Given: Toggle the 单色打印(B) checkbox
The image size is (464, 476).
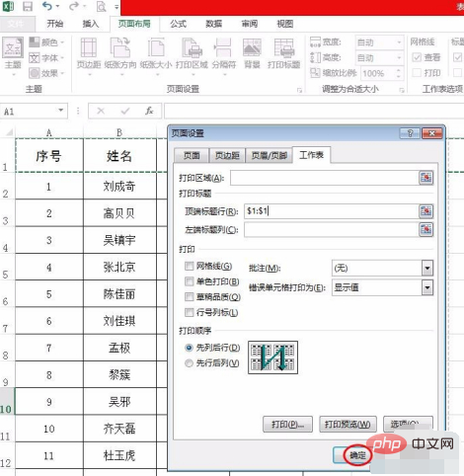Looking at the screenshot, I should (190, 281).
